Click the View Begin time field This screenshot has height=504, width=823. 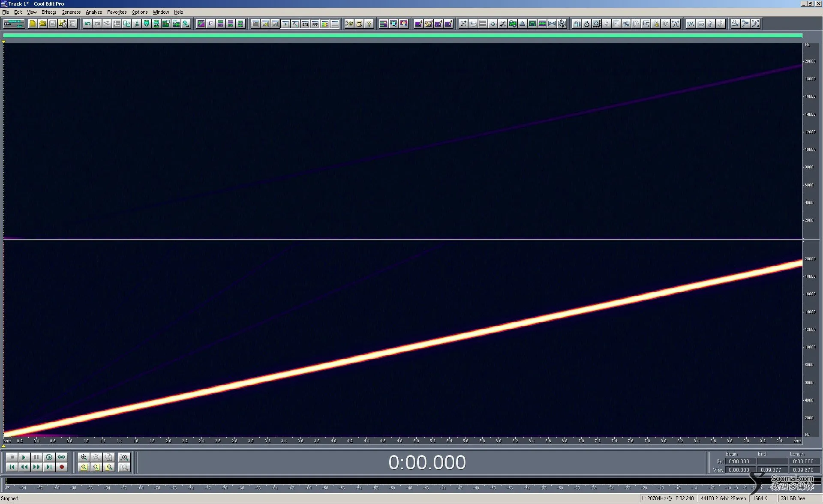(740, 470)
